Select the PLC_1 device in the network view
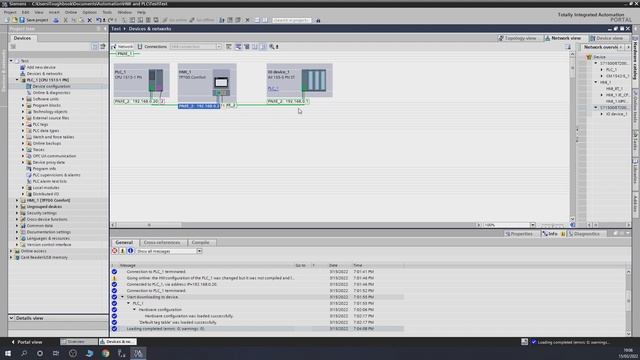The width and height of the screenshot is (640, 360). click(141, 80)
